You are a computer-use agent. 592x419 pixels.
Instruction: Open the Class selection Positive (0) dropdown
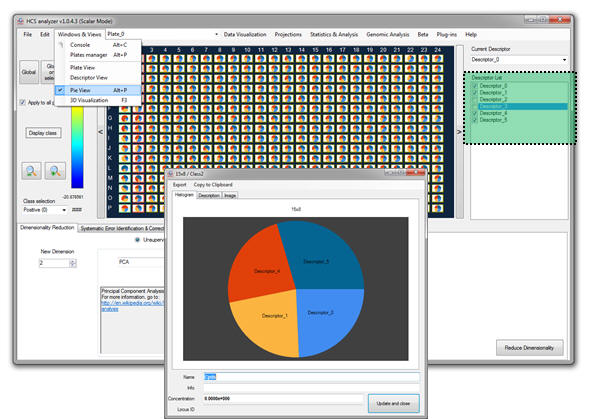pos(45,210)
